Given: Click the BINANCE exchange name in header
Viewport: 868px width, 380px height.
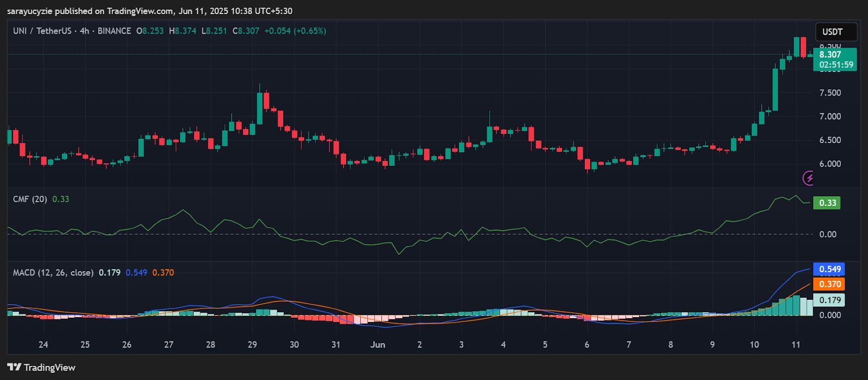Looking at the screenshot, I should point(114,31).
